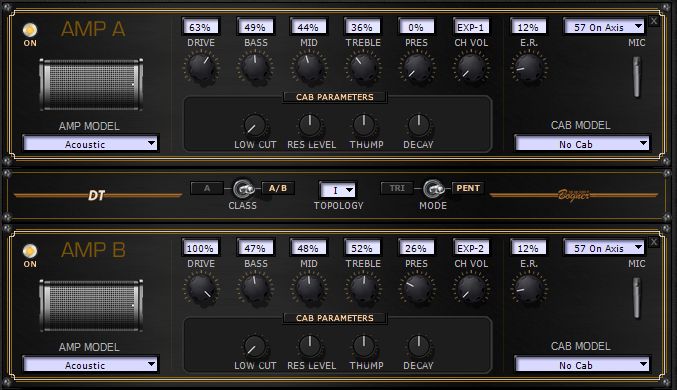Screen dimensions: 677x390
Task: Toggle Amp A ON light
Action: coord(30,30)
